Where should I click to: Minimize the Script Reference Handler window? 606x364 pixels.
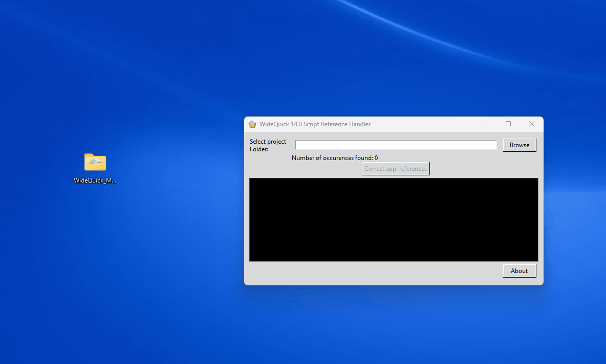[x=485, y=124]
